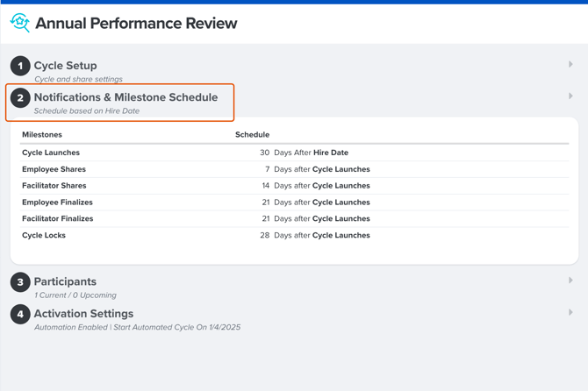
Task: Click the Facilitator Shares milestone label
Action: point(54,186)
